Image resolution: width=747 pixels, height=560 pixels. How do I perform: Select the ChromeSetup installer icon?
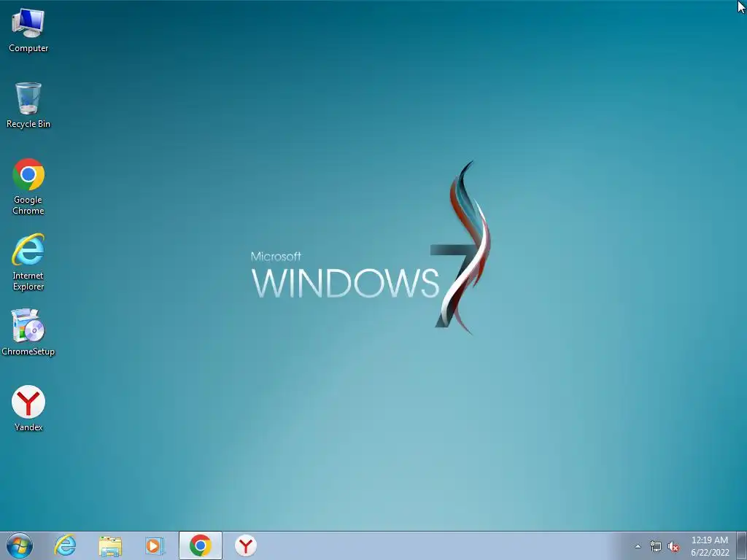click(x=28, y=332)
